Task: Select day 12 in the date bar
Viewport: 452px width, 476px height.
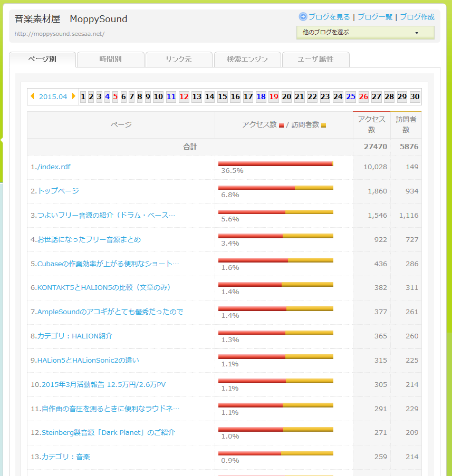Action: click(x=184, y=96)
